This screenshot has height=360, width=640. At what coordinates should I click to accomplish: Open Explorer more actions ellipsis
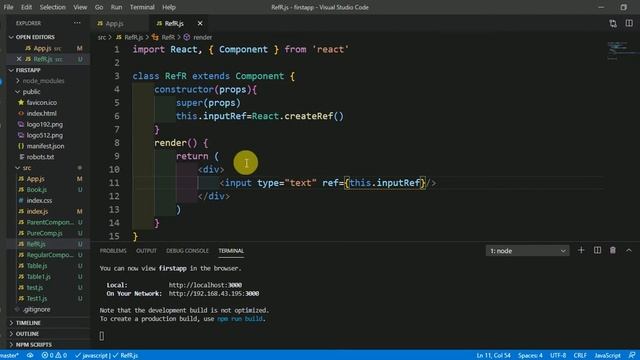77,23
